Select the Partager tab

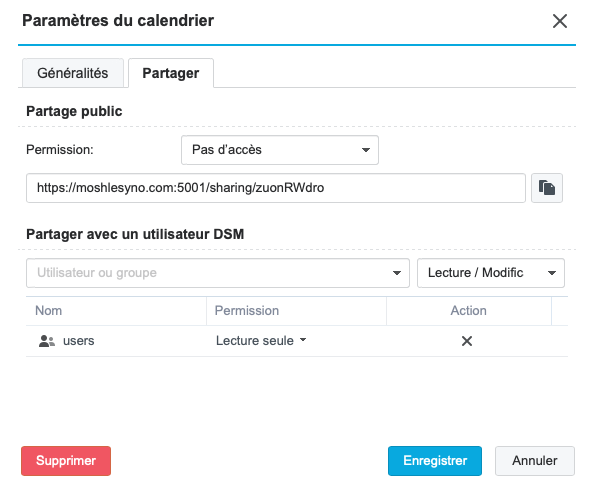(171, 73)
